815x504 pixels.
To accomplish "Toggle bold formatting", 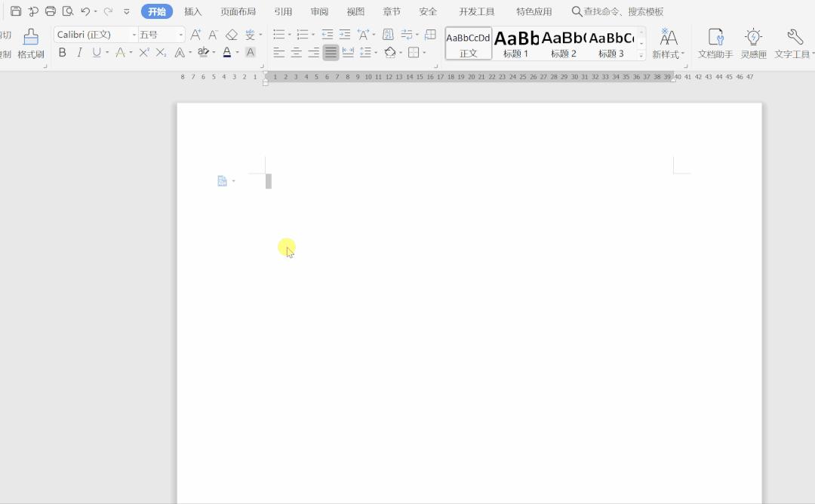I will tap(63, 53).
